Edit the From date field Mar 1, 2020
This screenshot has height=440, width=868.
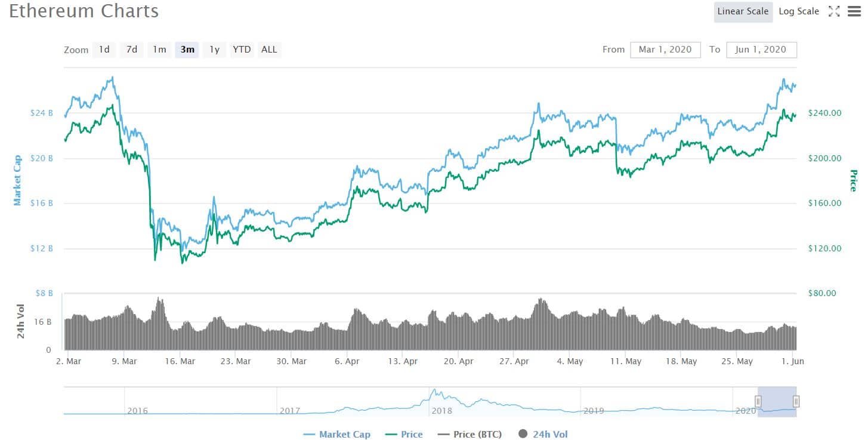(x=665, y=50)
